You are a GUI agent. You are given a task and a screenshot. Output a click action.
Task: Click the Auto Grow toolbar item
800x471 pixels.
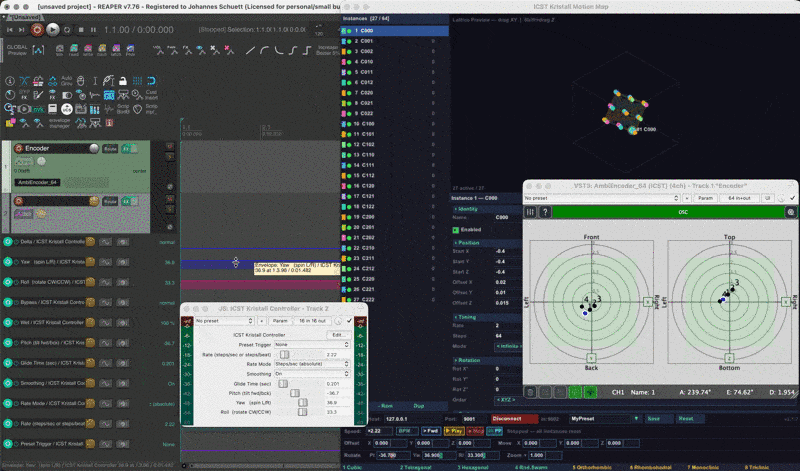pyautogui.click(x=67, y=81)
